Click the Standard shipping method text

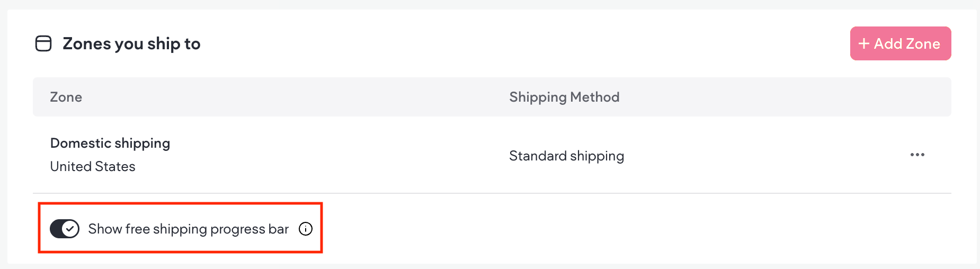(x=566, y=156)
